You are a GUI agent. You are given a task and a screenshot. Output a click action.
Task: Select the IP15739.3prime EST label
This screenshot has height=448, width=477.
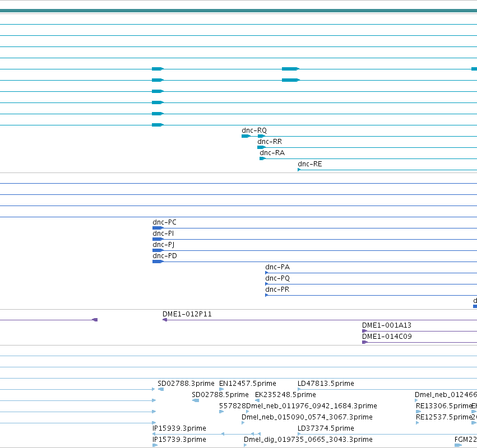[179, 440]
